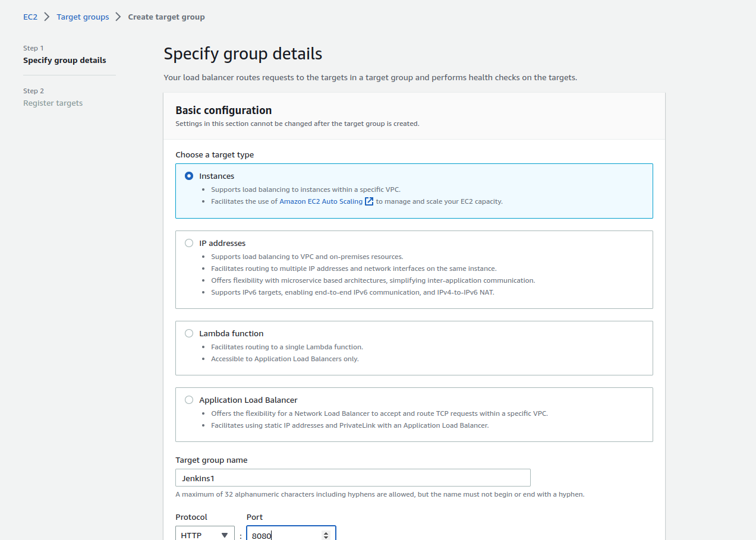Viewport: 756px width, 540px height.
Task: Select the Instances target type
Action: pos(189,176)
